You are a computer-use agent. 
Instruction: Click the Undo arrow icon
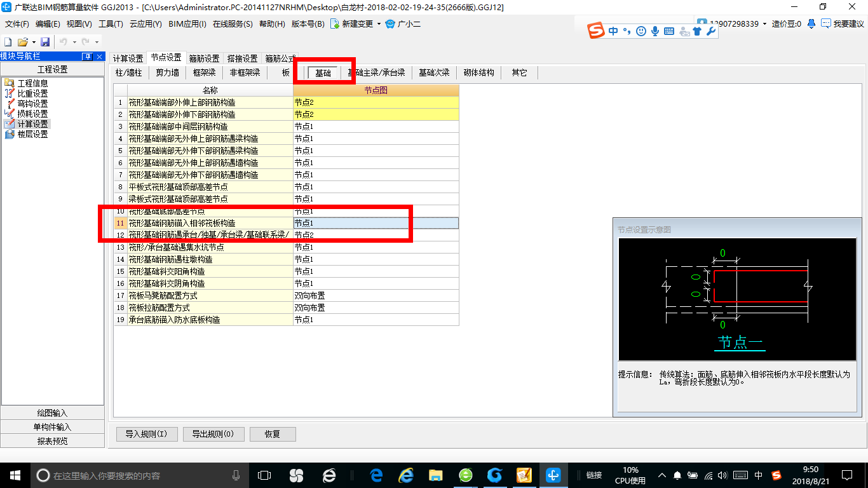point(64,42)
